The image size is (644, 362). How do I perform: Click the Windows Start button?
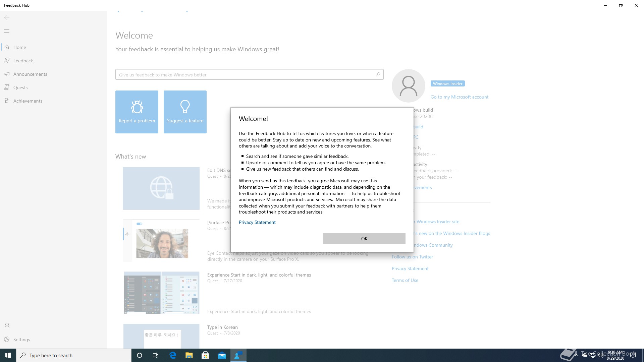tap(8, 355)
